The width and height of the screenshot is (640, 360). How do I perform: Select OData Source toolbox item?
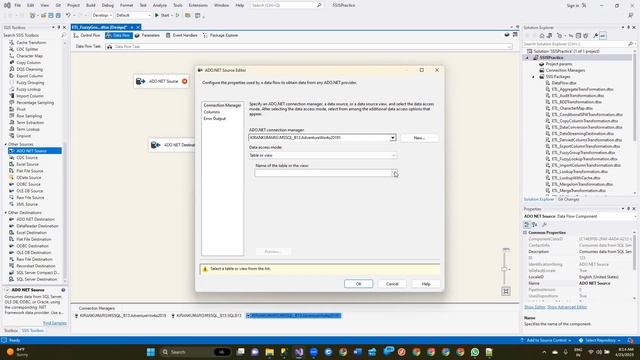coord(29,178)
